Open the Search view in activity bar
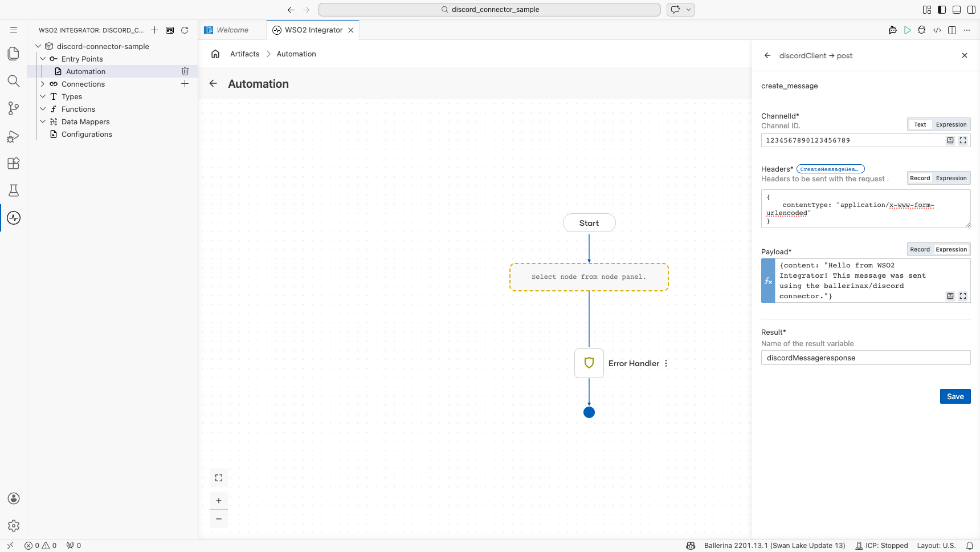 [14, 81]
